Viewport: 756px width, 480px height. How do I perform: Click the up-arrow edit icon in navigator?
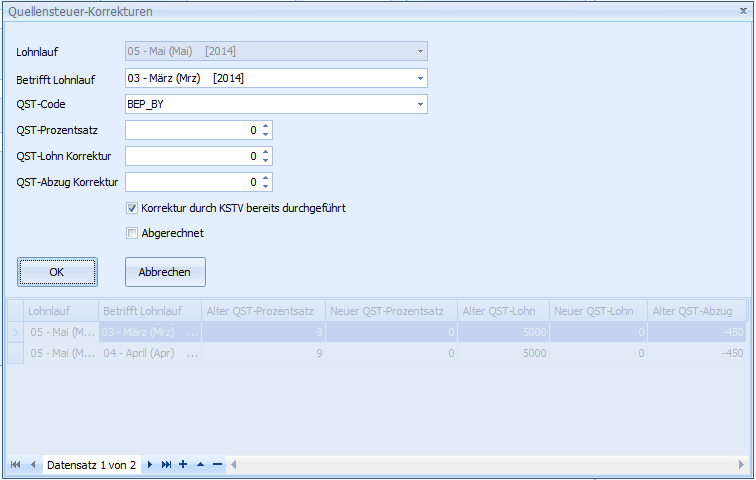click(200, 465)
